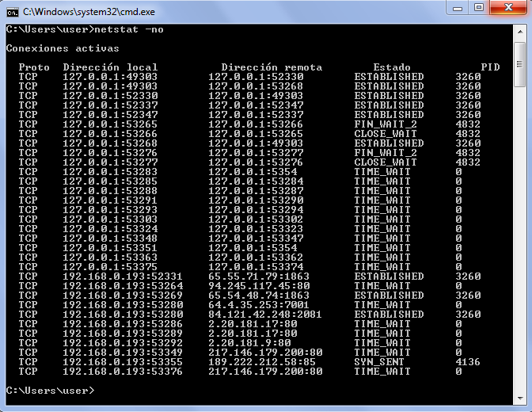Click local address 127.0.0.1:53283
Image resolution: width=532 pixels, height=412 pixels.
coord(110,172)
